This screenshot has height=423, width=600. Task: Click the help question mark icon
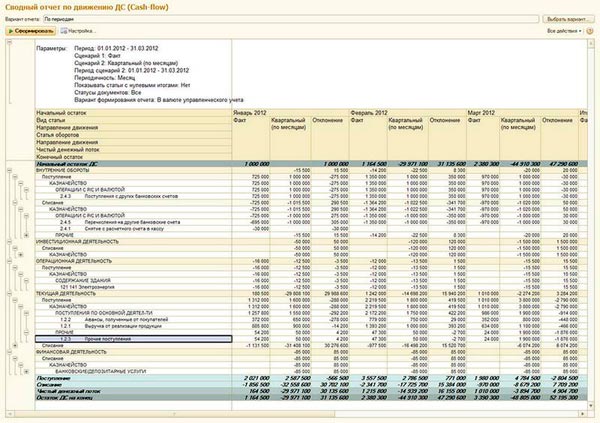point(590,32)
